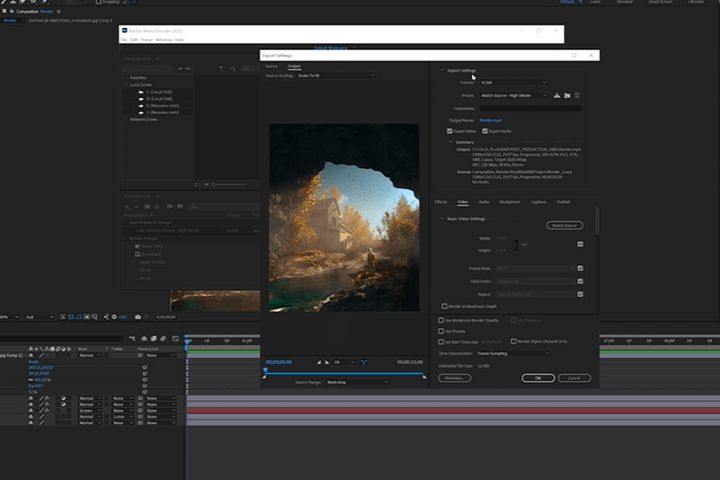Screen dimensions: 720x480
Task: Click the motion blur icon above timeline
Action: (163, 339)
